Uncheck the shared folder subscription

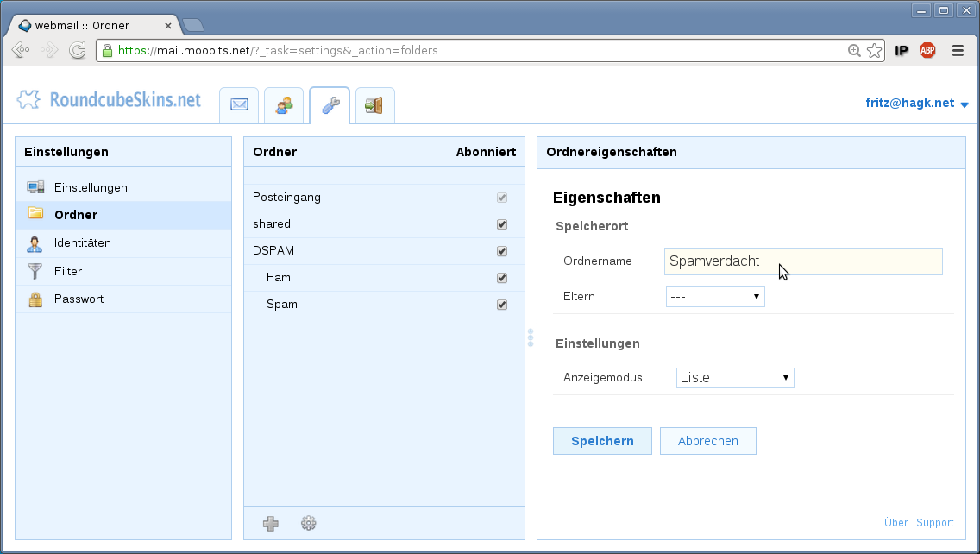(x=501, y=223)
